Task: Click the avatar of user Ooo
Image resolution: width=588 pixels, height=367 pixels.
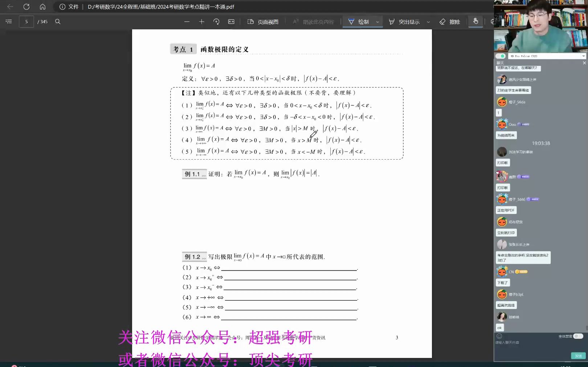Action: click(502, 124)
